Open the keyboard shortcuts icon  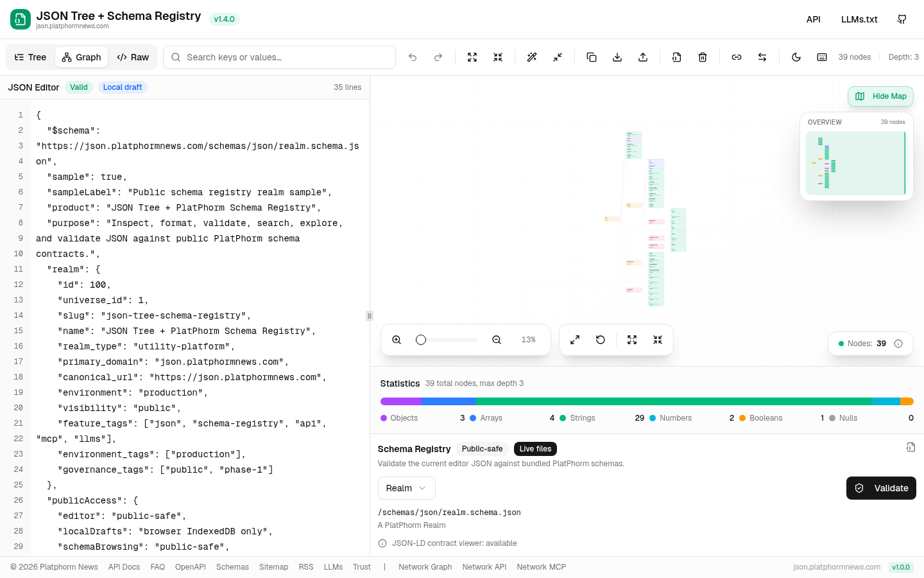click(x=822, y=57)
